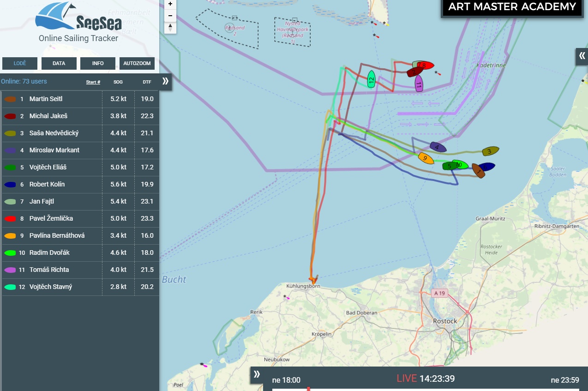This screenshot has width=588, height=391.
Task: Click the map compass rotation control
Action: click(x=170, y=28)
